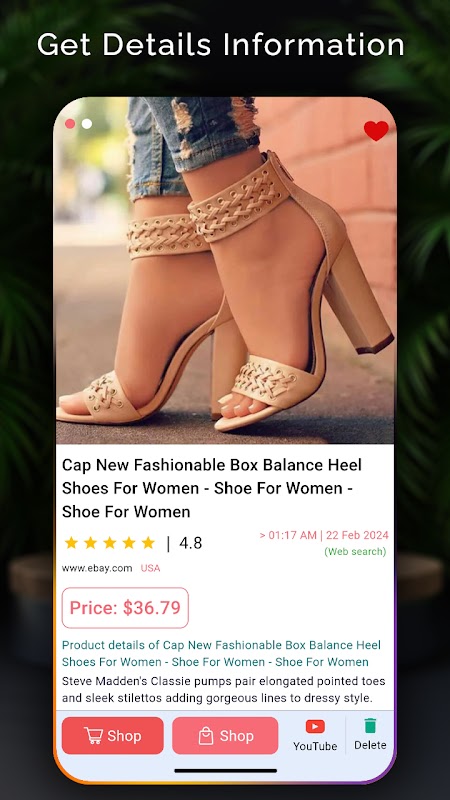This screenshot has width=450, height=800.
Task: Select the first pink image indicator dot
Action: (70, 123)
